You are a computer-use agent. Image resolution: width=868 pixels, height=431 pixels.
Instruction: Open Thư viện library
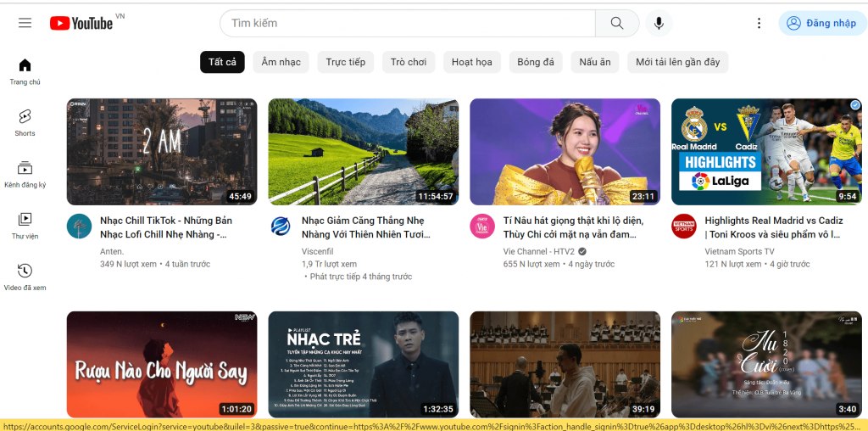pos(25,226)
